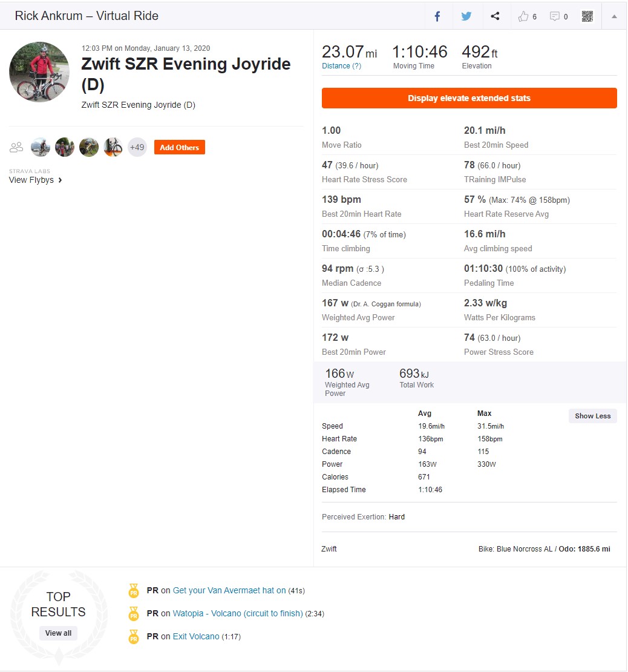The width and height of the screenshot is (628, 672).
Task: Collapse stats with Show Less
Action: click(592, 416)
